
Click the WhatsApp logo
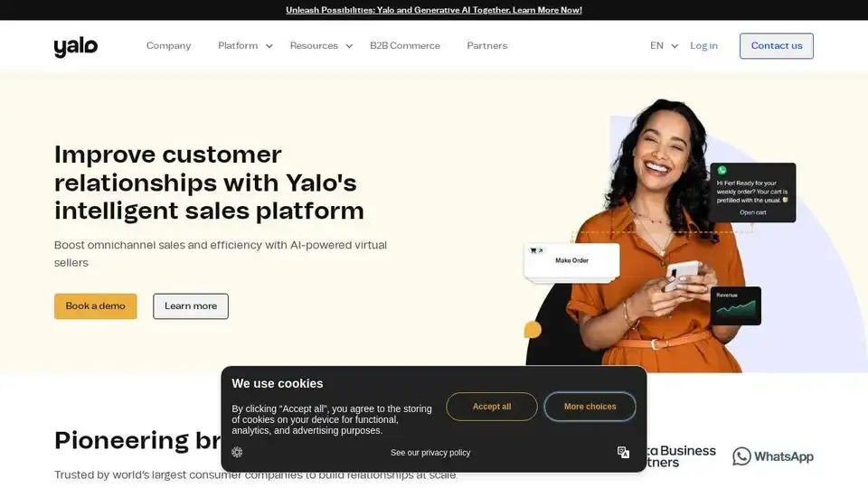point(773,456)
